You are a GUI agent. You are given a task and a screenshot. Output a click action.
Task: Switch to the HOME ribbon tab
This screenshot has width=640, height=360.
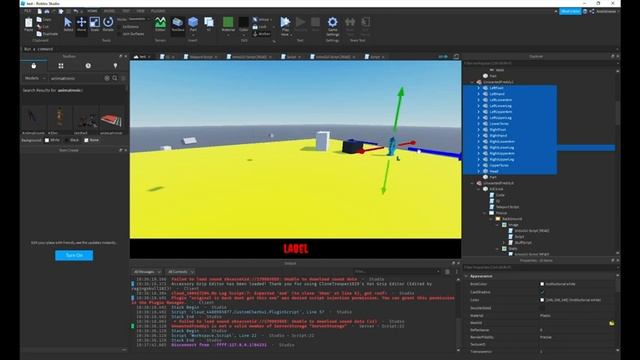pos(92,11)
